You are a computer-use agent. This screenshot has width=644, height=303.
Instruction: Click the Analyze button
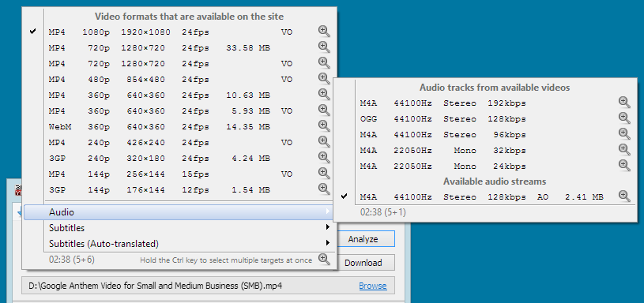pos(363,239)
